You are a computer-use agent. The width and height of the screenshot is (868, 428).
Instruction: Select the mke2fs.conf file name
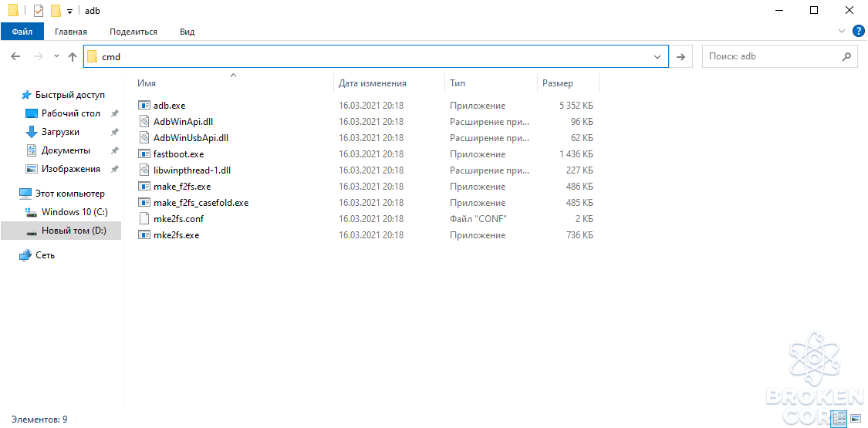(179, 219)
